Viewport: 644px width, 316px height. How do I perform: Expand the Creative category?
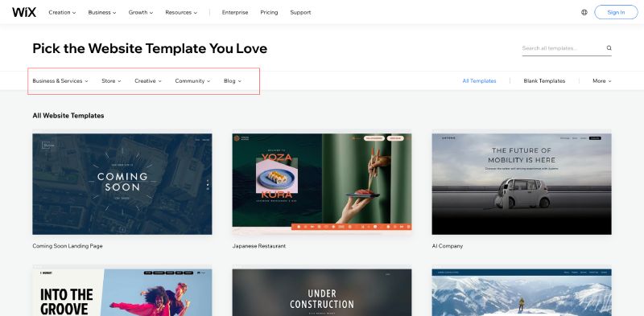coord(148,81)
